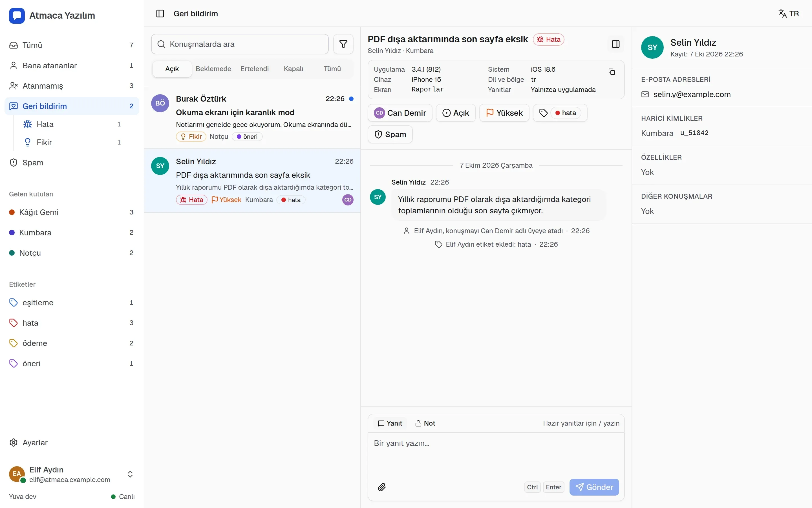Open the TR language switcher

(x=789, y=14)
